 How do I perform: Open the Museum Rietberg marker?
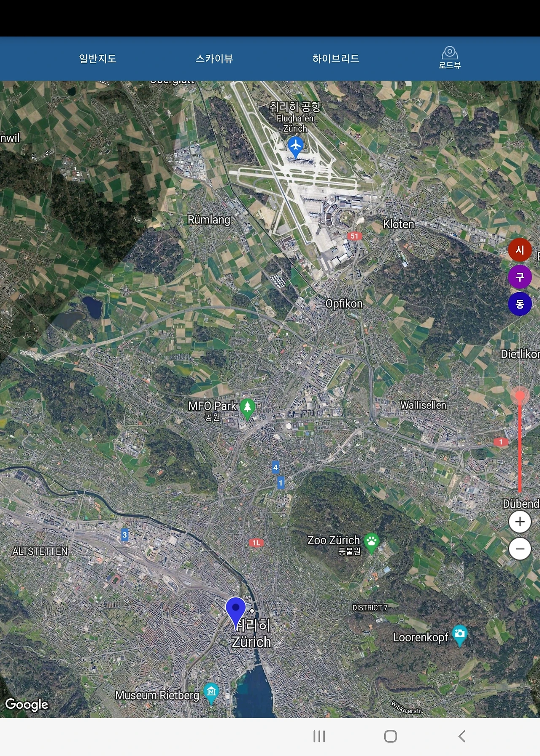[x=211, y=693]
